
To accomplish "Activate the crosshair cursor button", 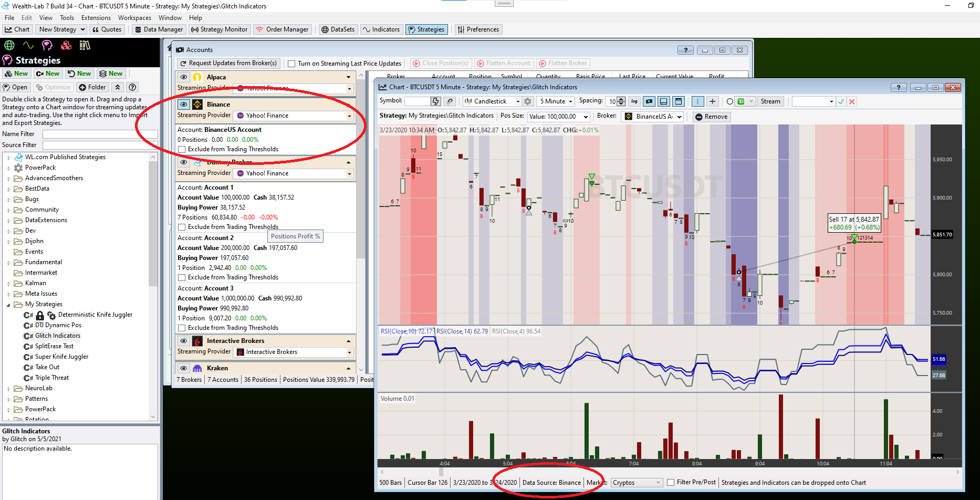I will pos(713,101).
